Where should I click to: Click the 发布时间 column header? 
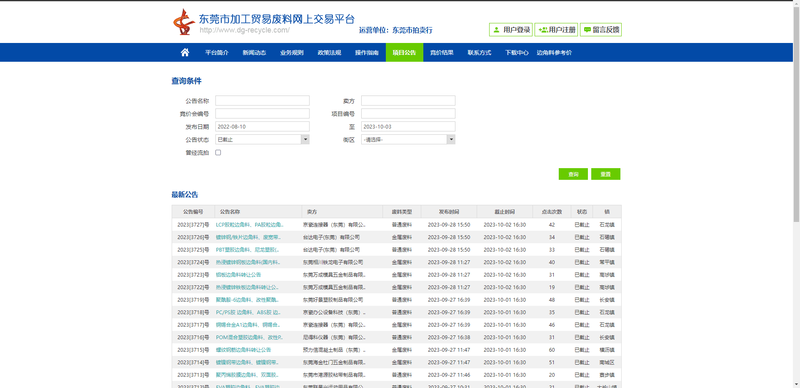tap(449, 212)
